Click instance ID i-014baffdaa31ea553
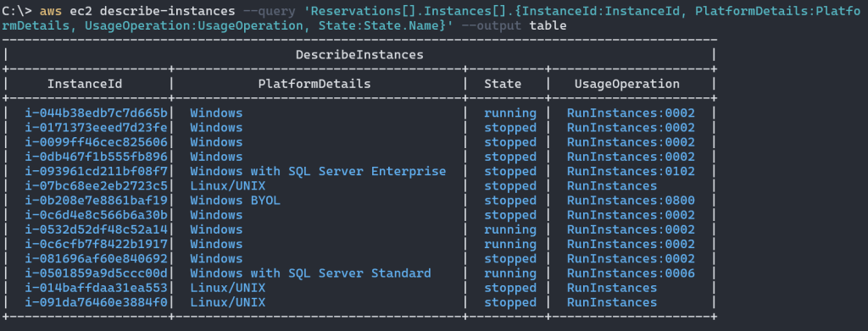Viewport: 868px width, 331px height. click(x=97, y=288)
